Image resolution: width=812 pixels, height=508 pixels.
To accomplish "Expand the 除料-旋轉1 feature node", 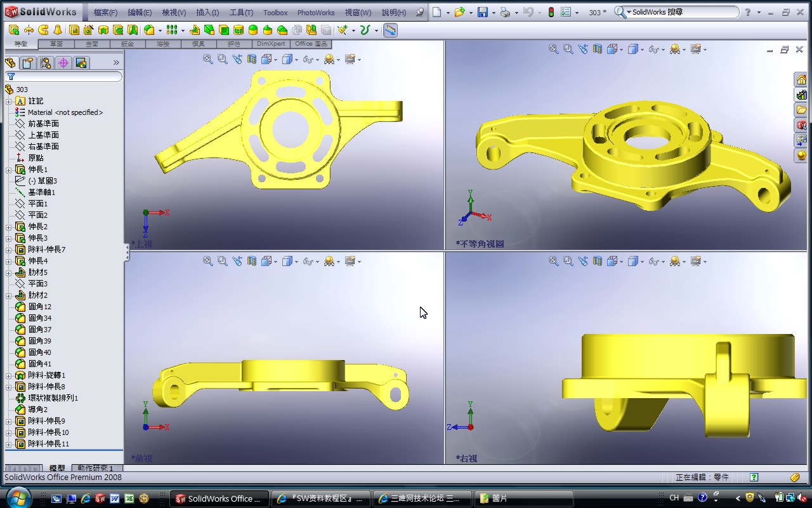I will point(9,375).
